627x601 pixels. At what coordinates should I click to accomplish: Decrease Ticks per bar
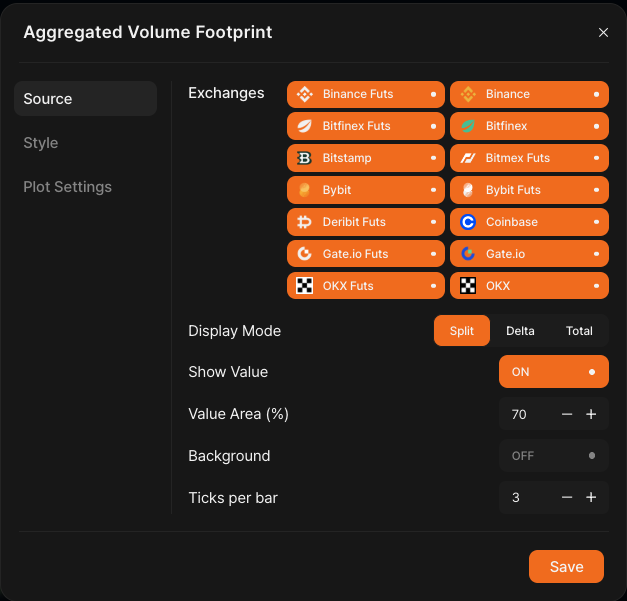coord(567,497)
